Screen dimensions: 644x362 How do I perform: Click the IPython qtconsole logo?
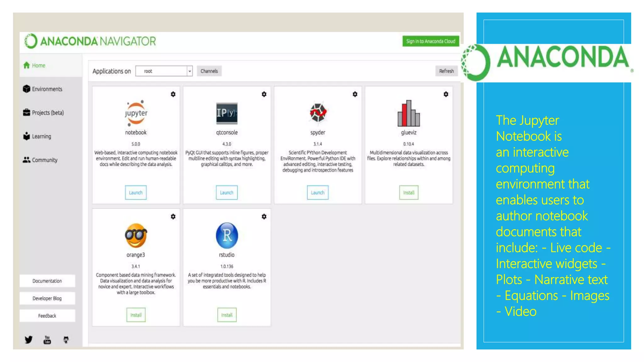coord(227,113)
